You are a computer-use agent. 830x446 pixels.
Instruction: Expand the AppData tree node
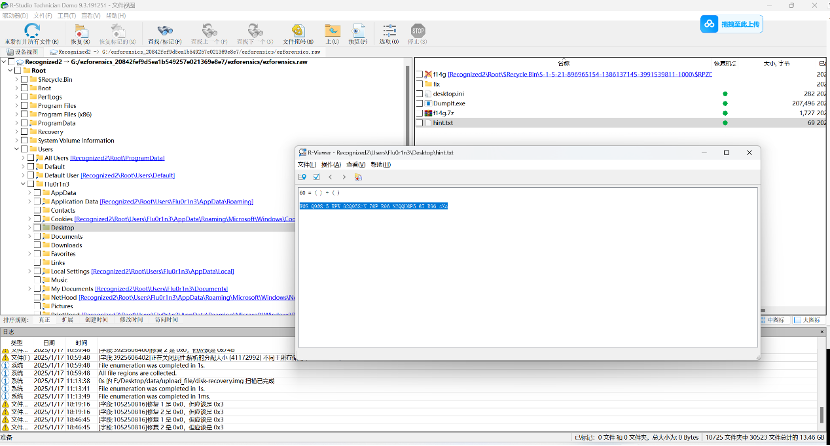coord(29,193)
